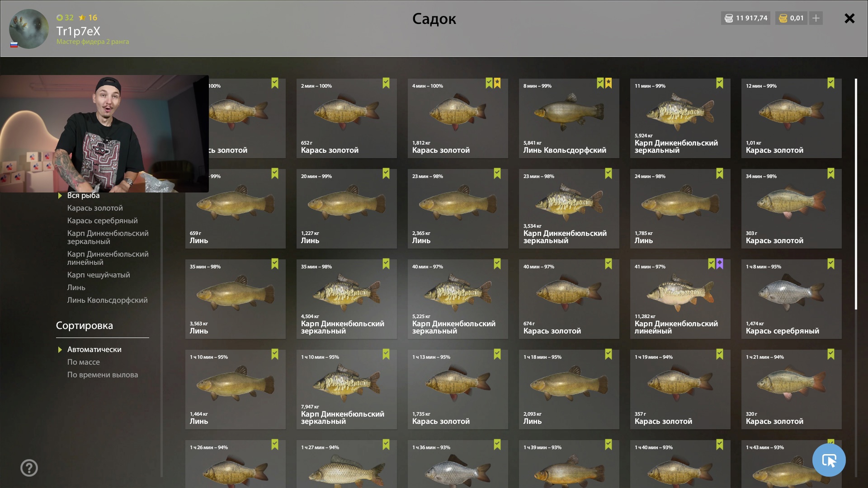Open the help question mark icon
The height and width of the screenshot is (488, 868).
click(x=29, y=468)
